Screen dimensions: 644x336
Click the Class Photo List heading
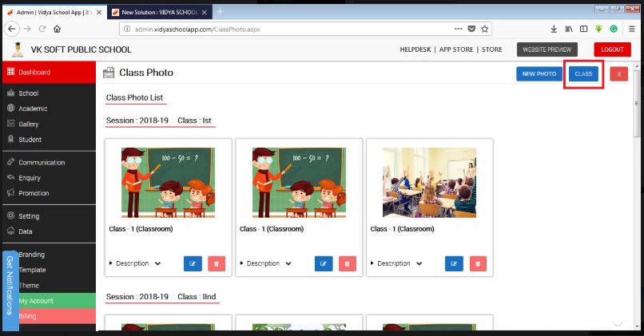click(x=135, y=97)
